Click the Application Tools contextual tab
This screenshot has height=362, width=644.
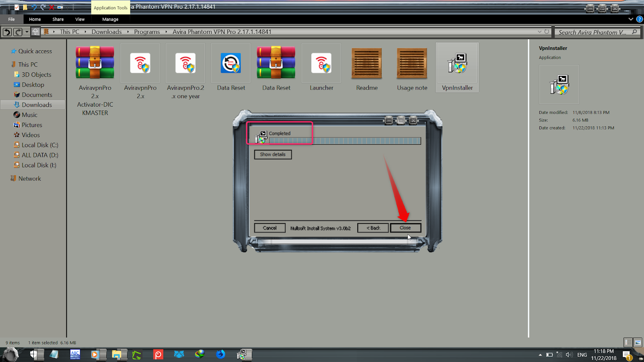click(110, 8)
